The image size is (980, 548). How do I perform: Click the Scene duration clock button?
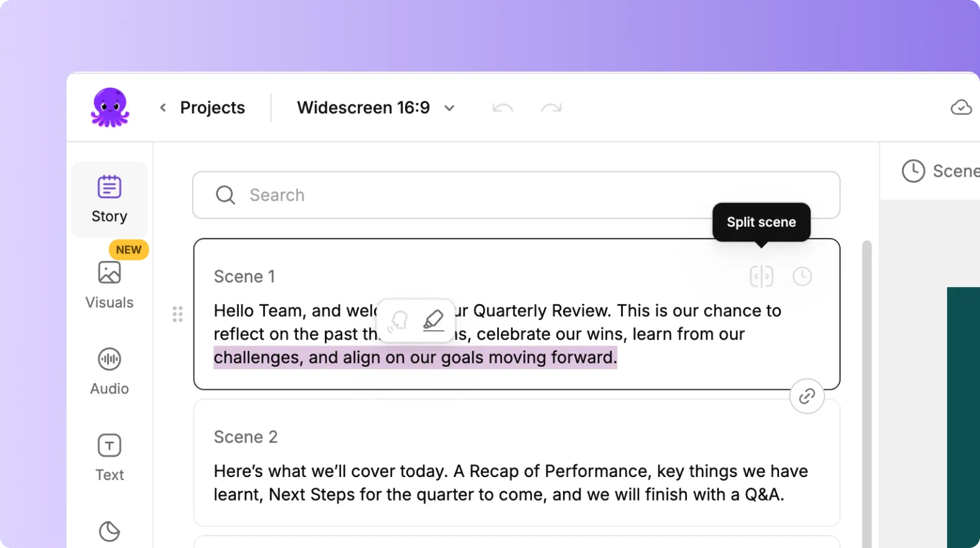(913, 171)
